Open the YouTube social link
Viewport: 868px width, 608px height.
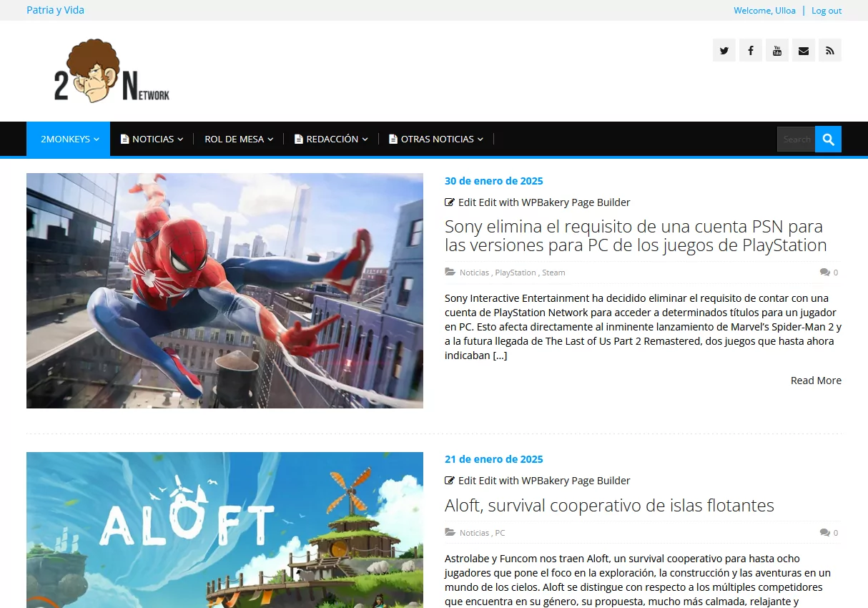click(777, 50)
